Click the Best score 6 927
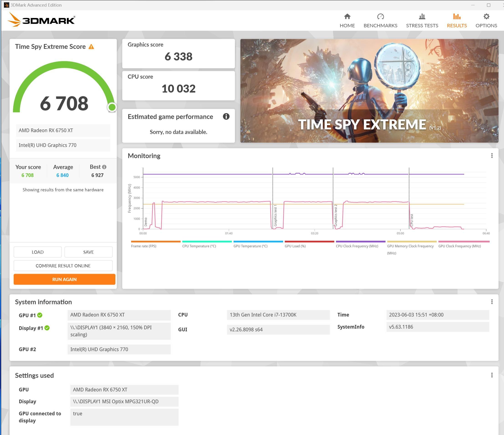Viewport: 504px width, 435px height. (x=97, y=175)
